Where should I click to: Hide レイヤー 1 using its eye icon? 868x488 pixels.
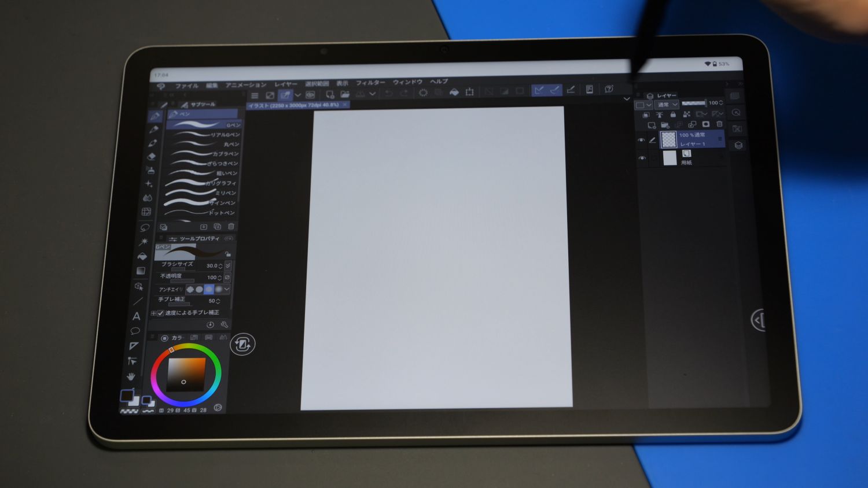(641, 140)
